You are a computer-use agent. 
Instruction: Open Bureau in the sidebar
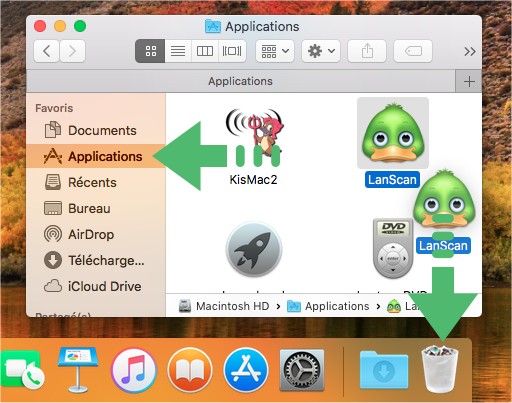[96, 208]
